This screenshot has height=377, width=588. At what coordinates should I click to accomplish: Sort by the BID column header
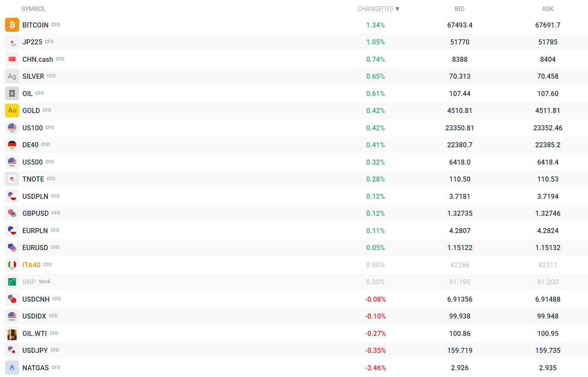459,9
